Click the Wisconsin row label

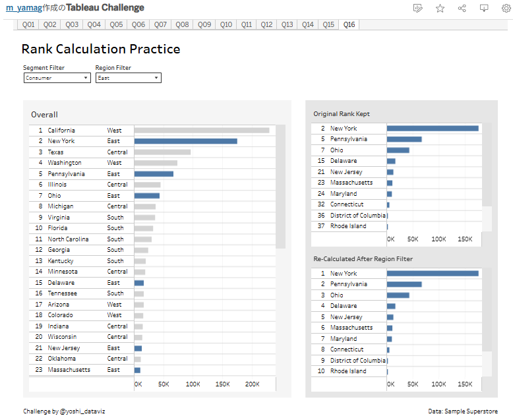62,336
